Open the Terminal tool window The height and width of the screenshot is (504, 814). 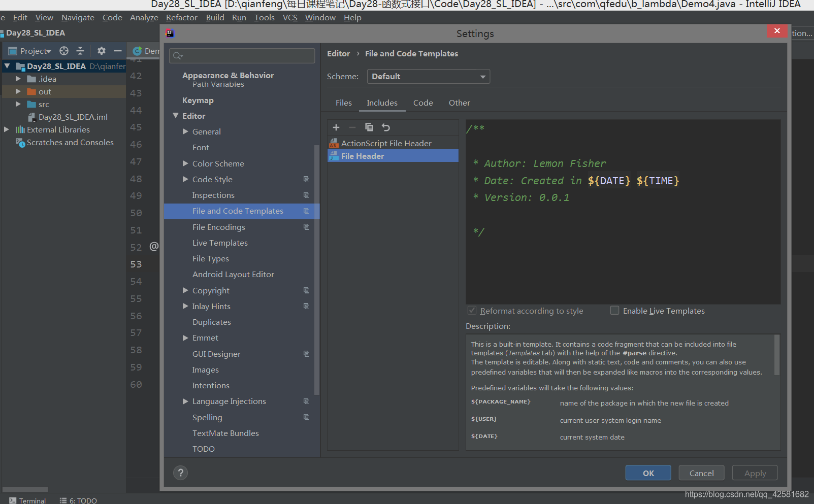tap(28, 500)
